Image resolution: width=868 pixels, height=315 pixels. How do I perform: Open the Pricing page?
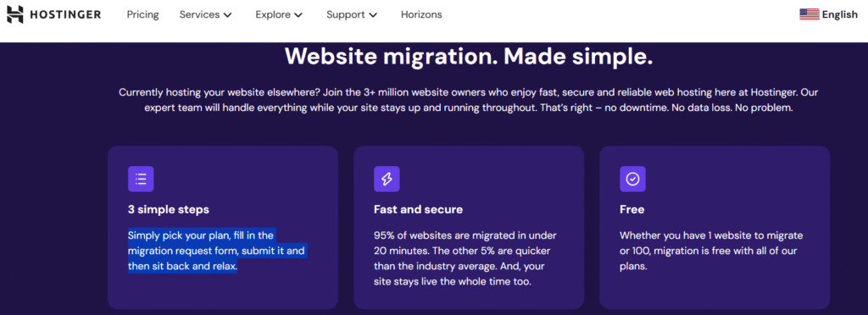click(142, 15)
